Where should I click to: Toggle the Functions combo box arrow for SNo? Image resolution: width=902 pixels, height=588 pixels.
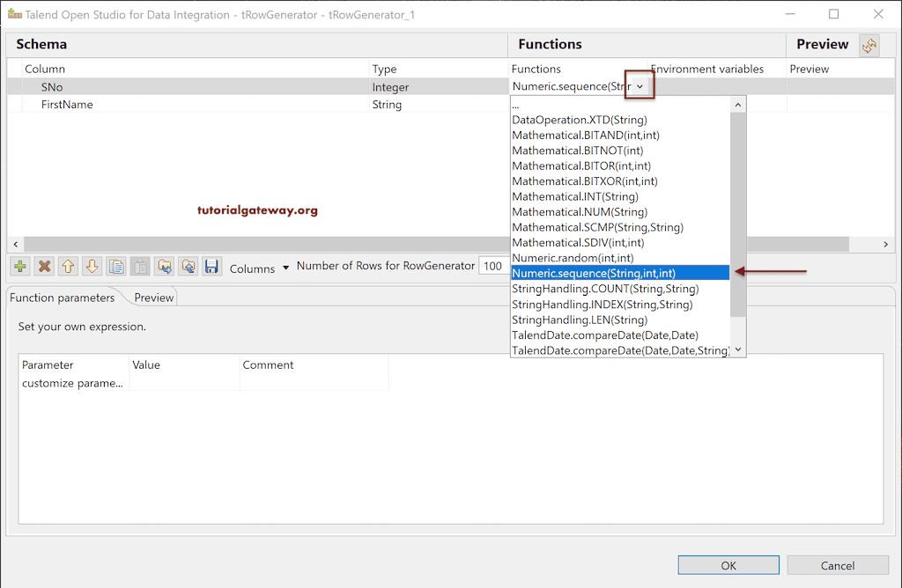pos(640,86)
